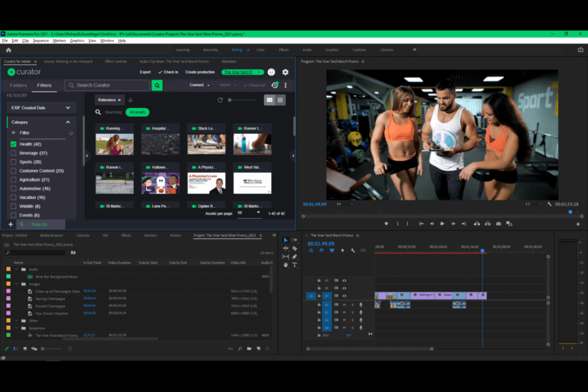Click the green Curator search button
This screenshot has height=392, width=588.
click(157, 85)
